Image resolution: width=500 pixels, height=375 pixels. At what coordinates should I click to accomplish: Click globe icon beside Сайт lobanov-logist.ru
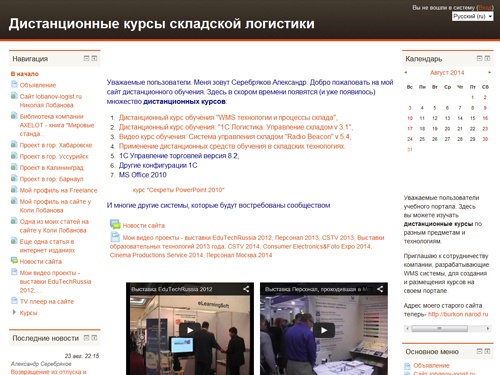click(14, 96)
